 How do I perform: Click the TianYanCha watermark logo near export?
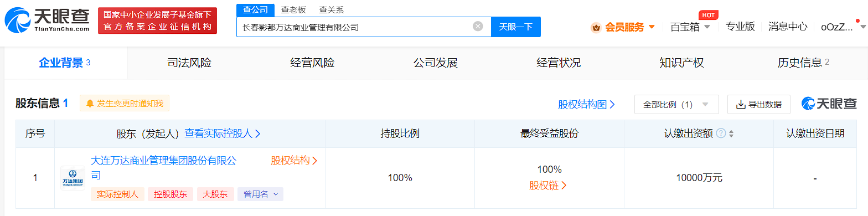pos(829,104)
